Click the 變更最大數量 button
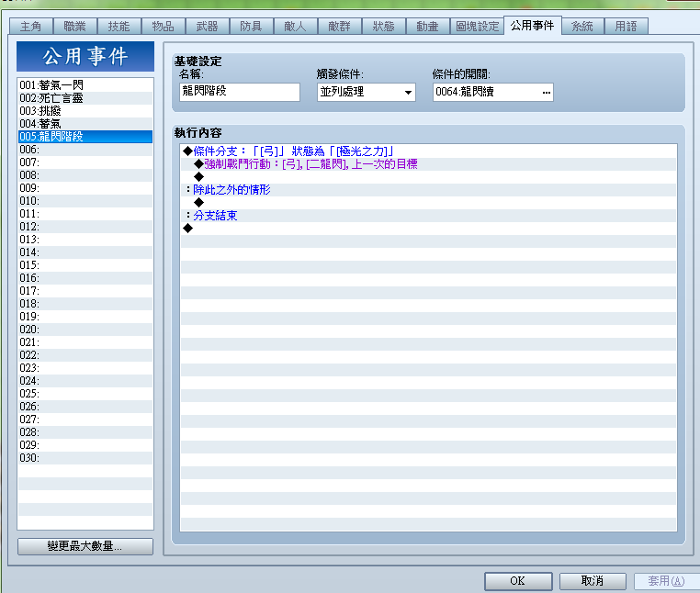This screenshot has height=593, width=700. click(x=85, y=546)
